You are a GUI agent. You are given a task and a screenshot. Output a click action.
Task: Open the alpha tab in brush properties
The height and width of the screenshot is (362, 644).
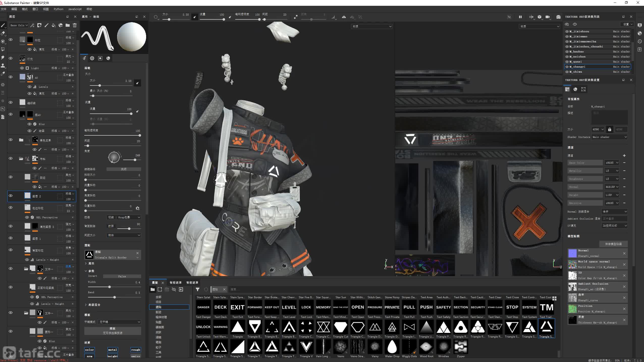92,58
